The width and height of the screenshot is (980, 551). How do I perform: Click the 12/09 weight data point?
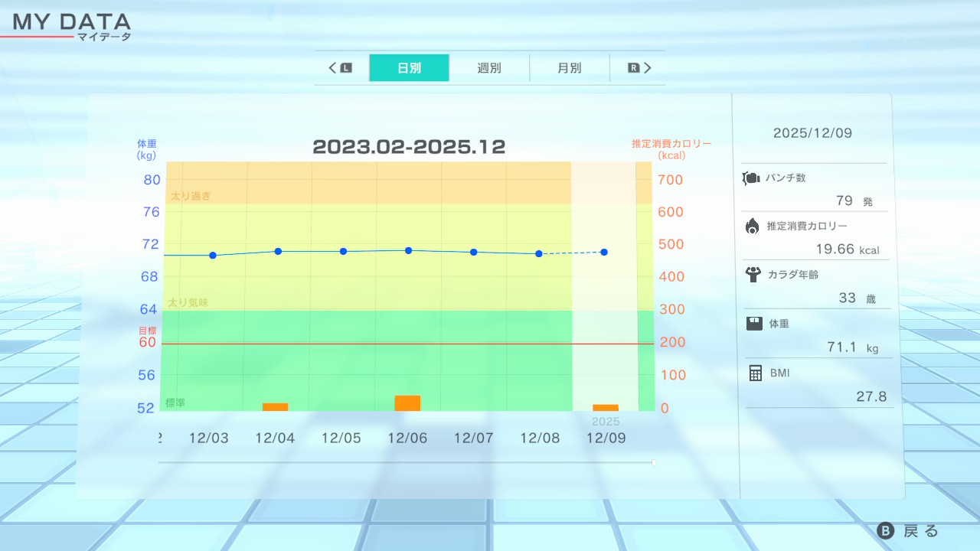(x=604, y=252)
